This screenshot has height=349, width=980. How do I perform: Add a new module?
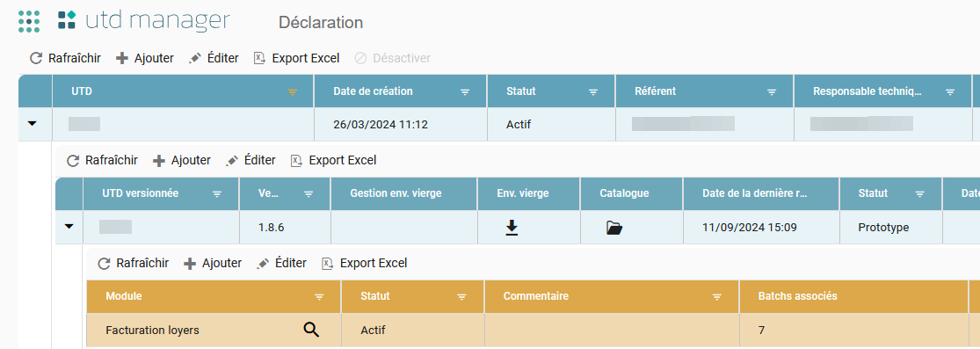pos(213,264)
